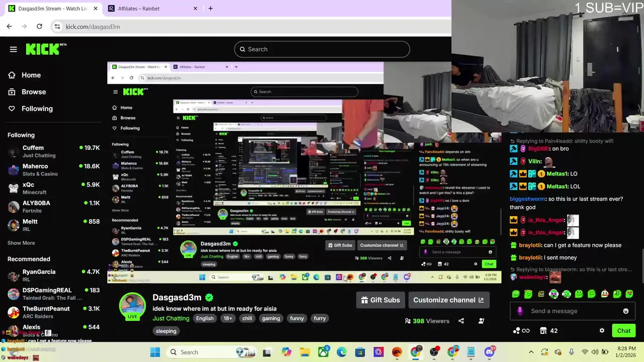The height and width of the screenshot is (362, 644).
Task: Select the English tag
Action: tap(205, 318)
